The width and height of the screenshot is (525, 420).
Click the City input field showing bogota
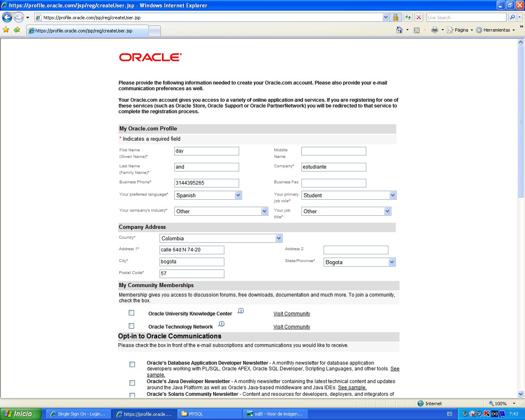(192, 262)
